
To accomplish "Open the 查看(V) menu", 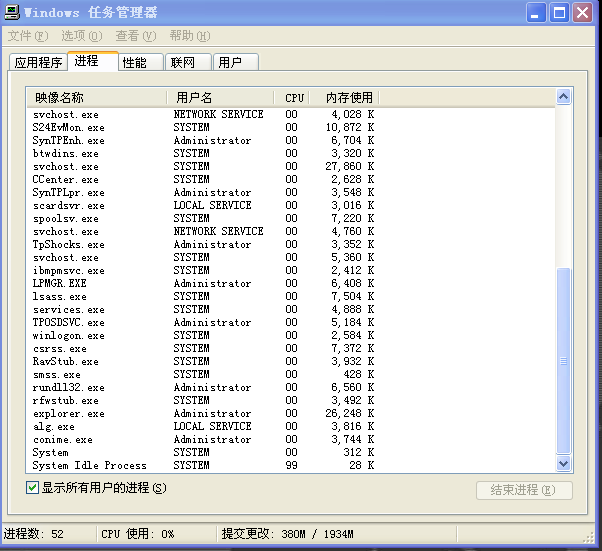I will [x=136, y=36].
